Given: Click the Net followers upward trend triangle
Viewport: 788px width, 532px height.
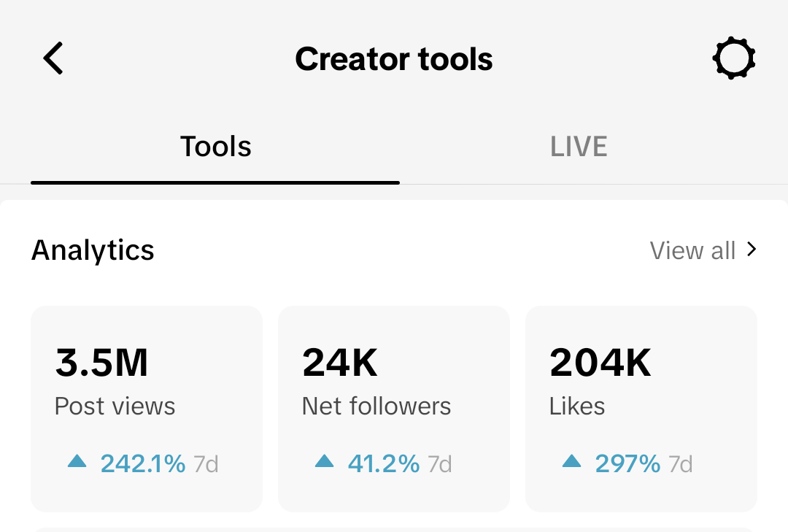Looking at the screenshot, I should pos(324,461).
